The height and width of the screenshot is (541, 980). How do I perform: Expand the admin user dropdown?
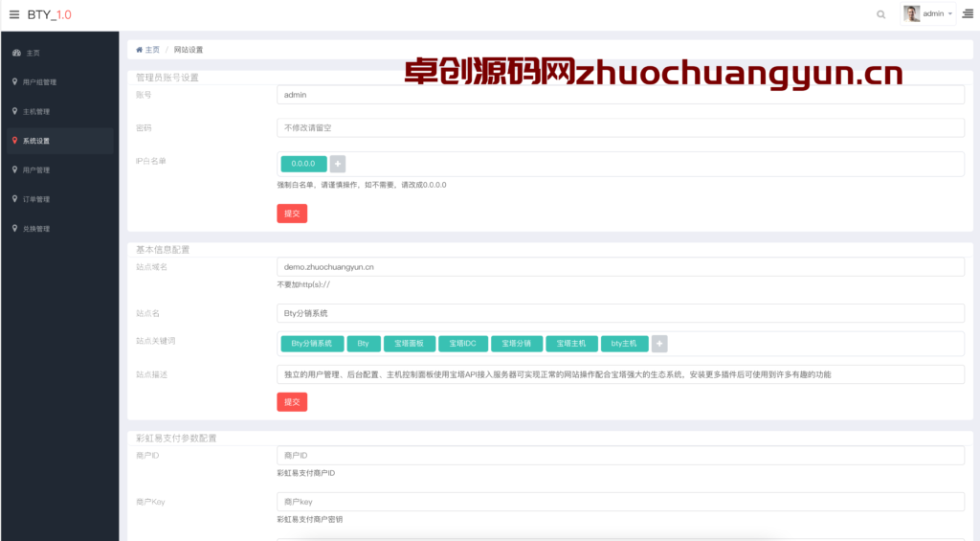[x=928, y=13]
